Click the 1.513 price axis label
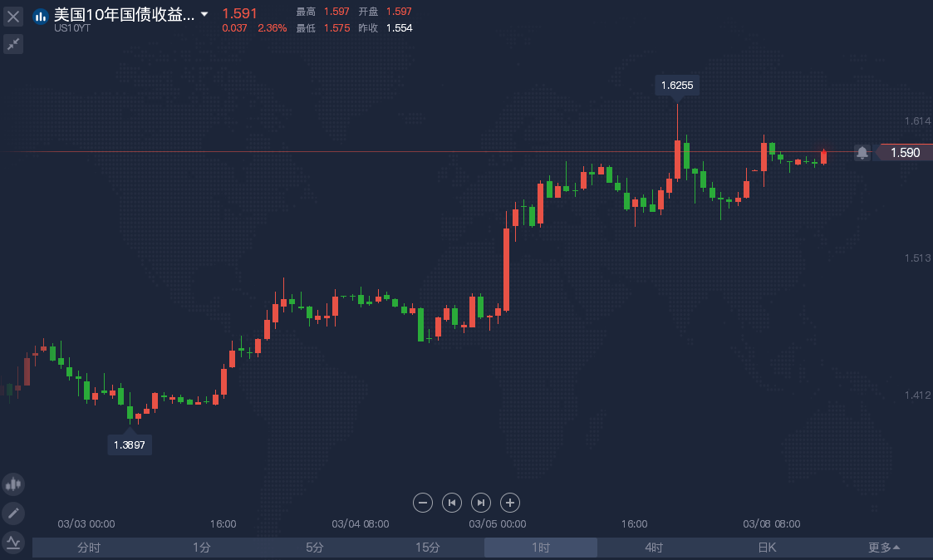This screenshot has width=933, height=560. tap(917, 258)
